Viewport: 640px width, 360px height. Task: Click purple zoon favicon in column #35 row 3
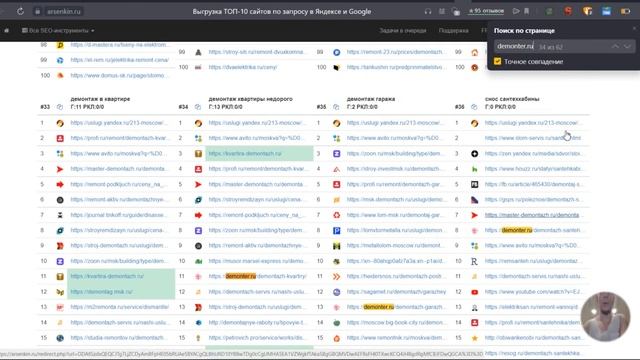click(x=336, y=154)
